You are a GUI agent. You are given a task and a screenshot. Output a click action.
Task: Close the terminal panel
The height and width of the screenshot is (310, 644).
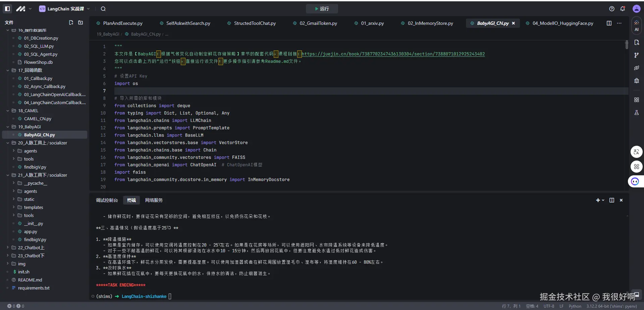[x=621, y=200]
